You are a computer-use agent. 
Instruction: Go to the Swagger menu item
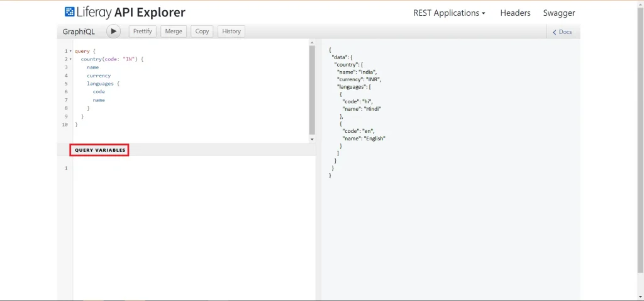click(x=558, y=13)
